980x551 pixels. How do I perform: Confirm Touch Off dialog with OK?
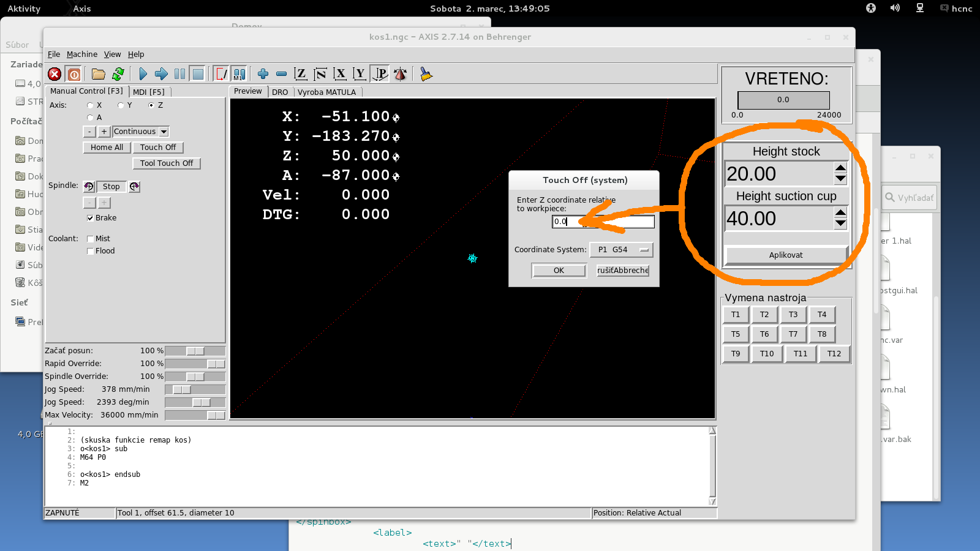click(x=559, y=271)
